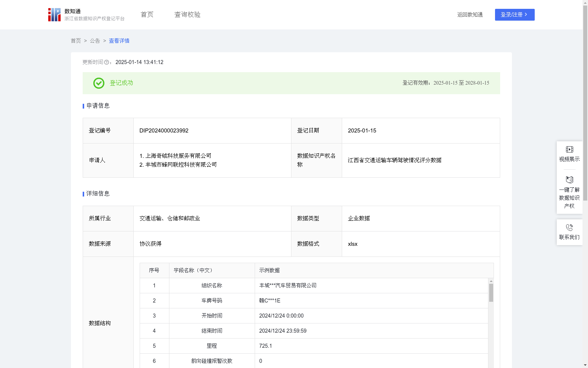Click sample value 丰城***汽车贸易有限公司

tap(288, 286)
